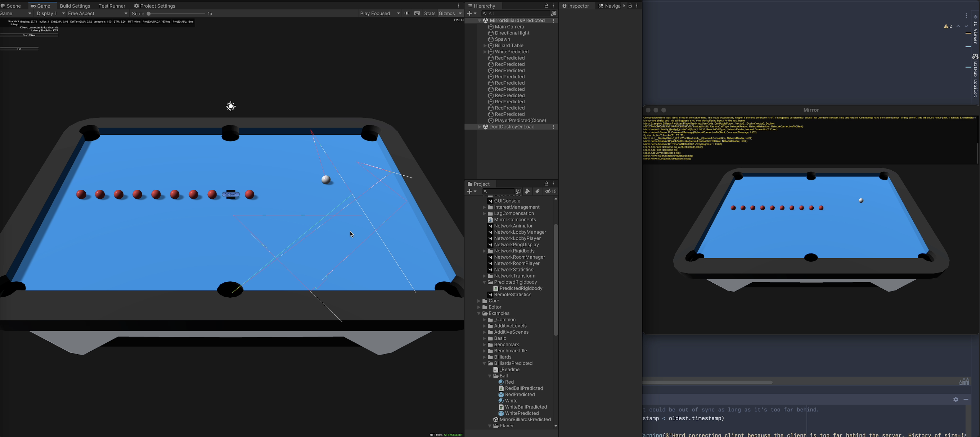Expand the Billiard Table hierarchy object
The height and width of the screenshot is (437, 980).
[x=485, y=46]
